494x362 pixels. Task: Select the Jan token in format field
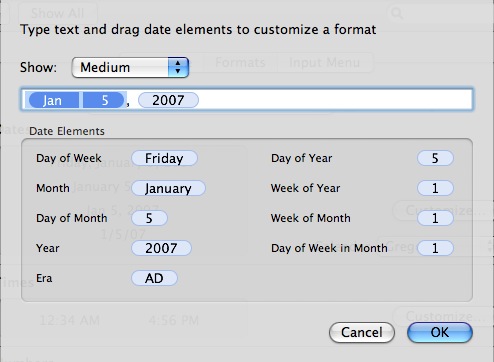[54, 100]
